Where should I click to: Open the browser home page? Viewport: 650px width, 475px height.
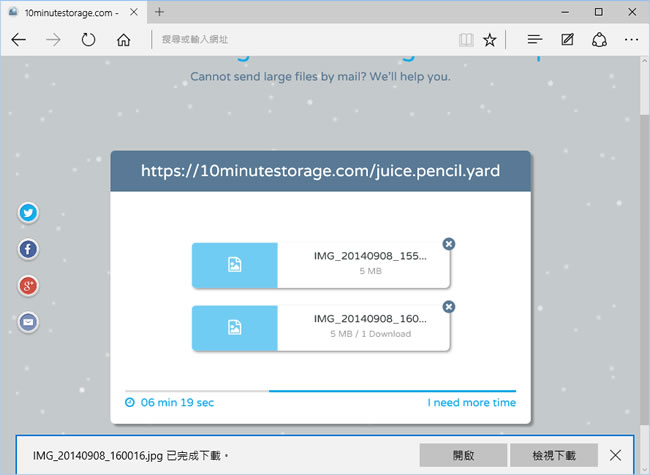pyautogui.click(x=124, y=40)
